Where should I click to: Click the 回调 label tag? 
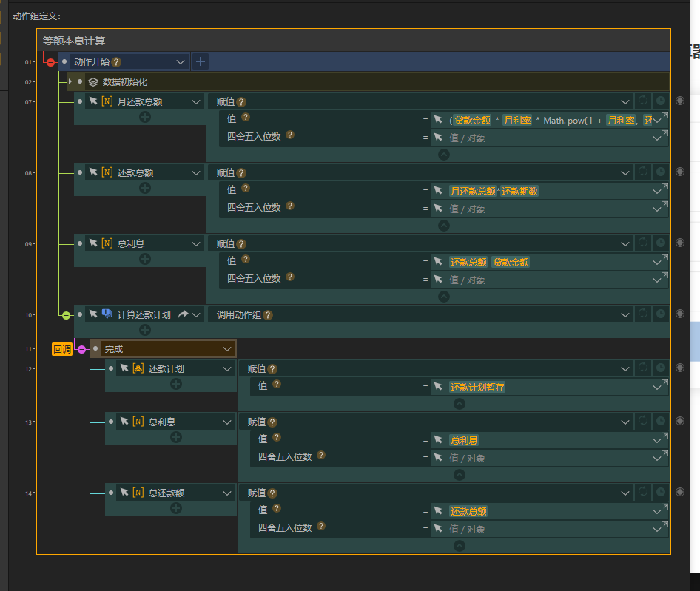click(62, 349)
